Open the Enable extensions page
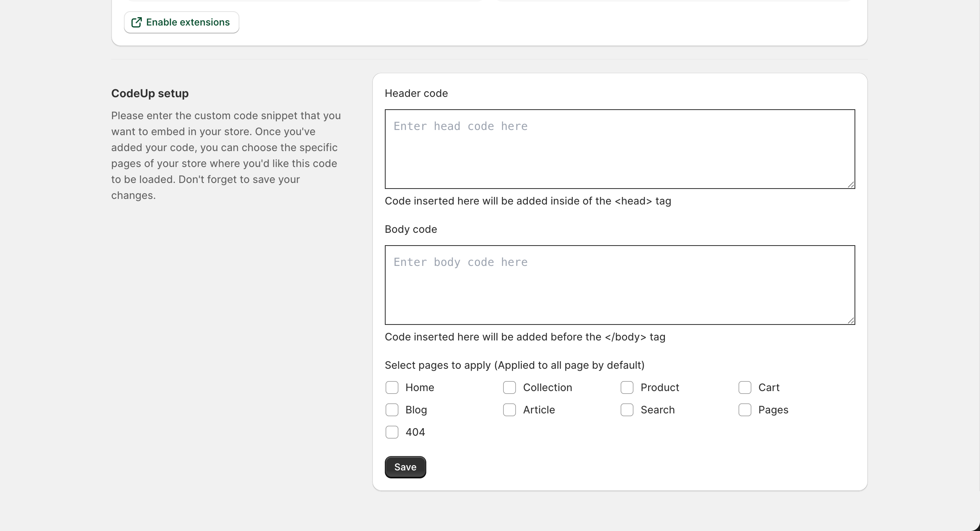Viewport: 980px width, 531px height. [x=181, y=22]
